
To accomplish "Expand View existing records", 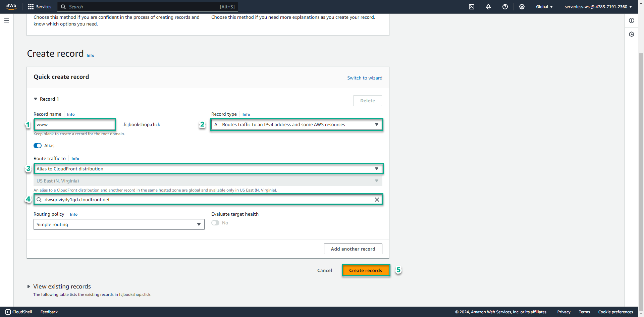I will [x=29, y=286].
